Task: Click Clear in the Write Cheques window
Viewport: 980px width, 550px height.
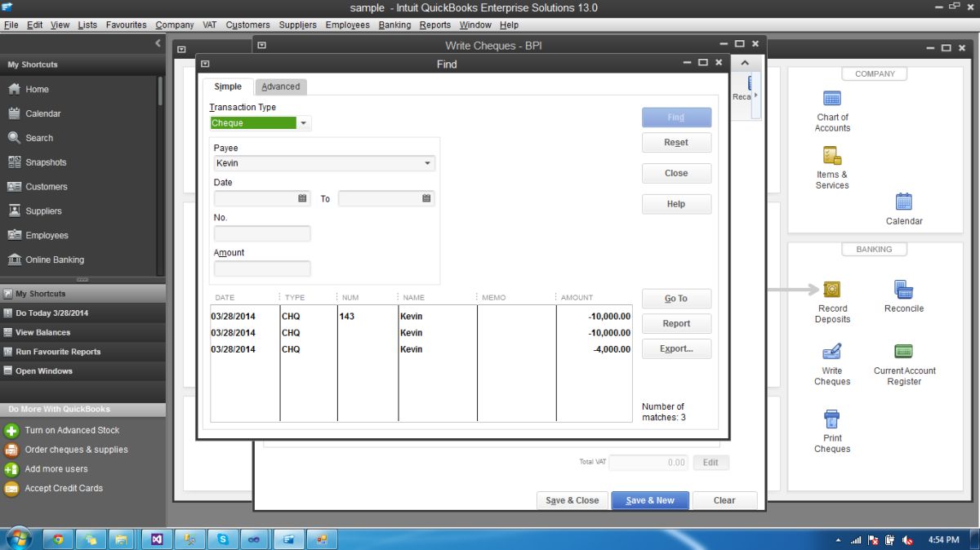Action: [724, 500]
